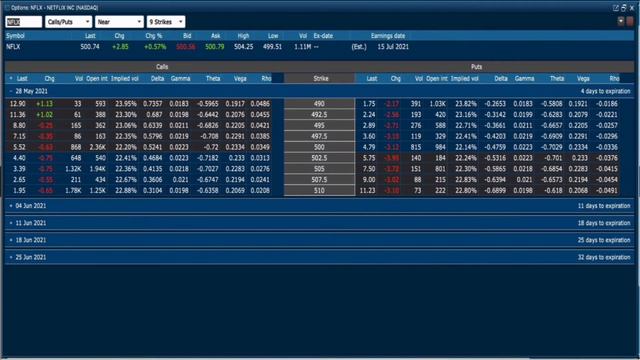The width and height of the screenshot is (640, 360).
Task: Click the 32 days to expiration label
Action: coord(604,258)
